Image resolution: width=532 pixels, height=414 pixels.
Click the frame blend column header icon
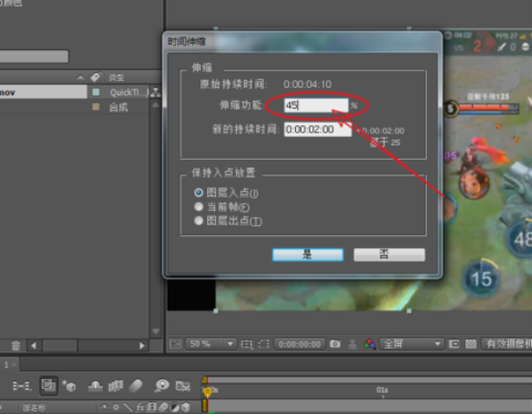coord(151,407)
